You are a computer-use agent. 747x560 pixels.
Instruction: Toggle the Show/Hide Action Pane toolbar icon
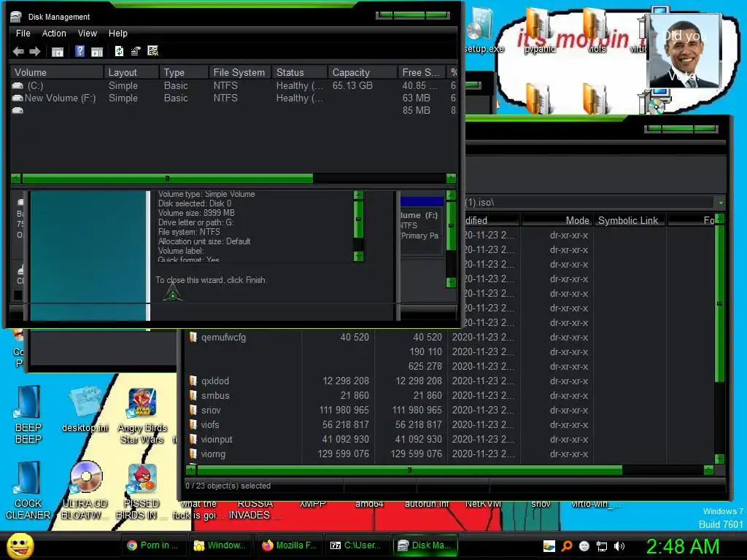97,52
